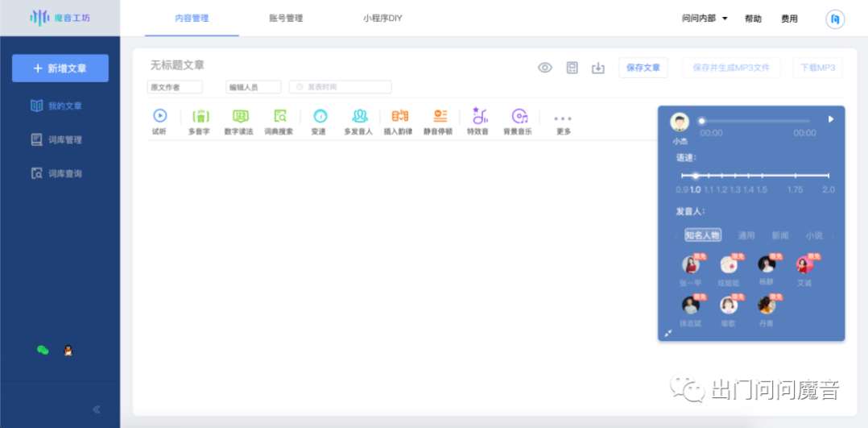Click the 试听 preview play icon
The image size is (868, 428).
tap(159, 116)
